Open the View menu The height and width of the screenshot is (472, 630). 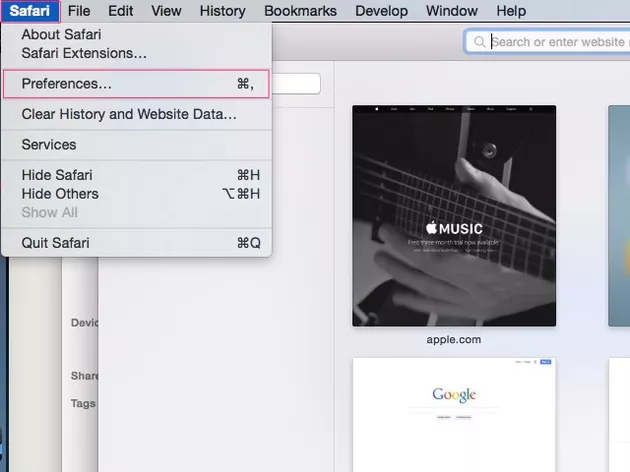tap(166, 11)
